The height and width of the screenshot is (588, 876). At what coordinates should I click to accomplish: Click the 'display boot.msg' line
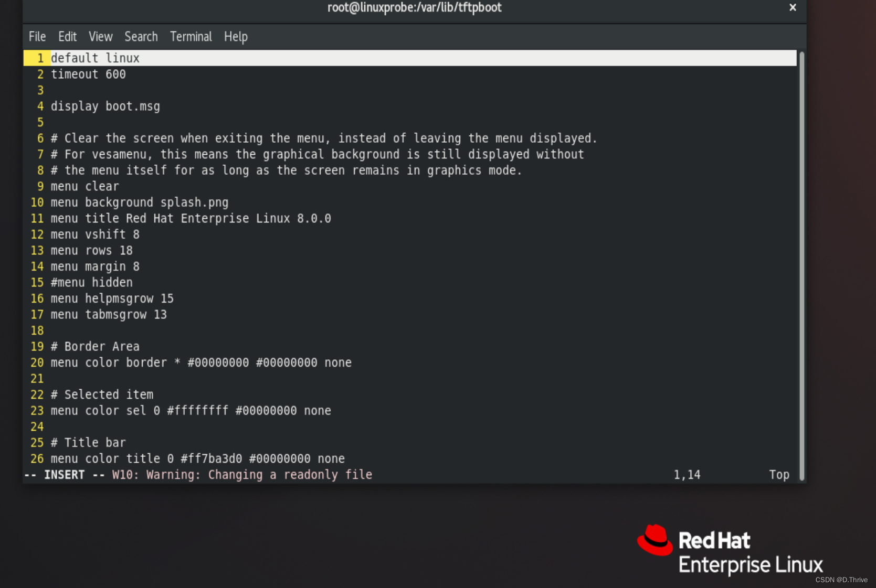click(x=105, y=106)
